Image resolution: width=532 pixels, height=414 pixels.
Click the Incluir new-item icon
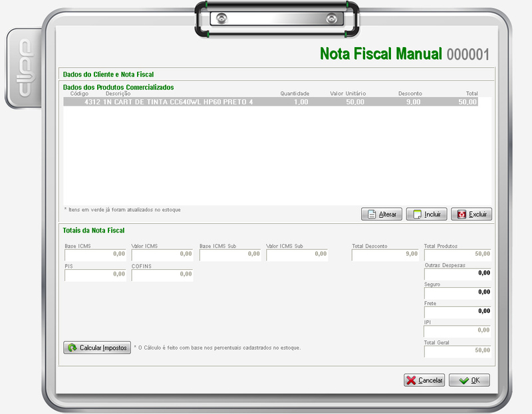click(x=416, y=214)
